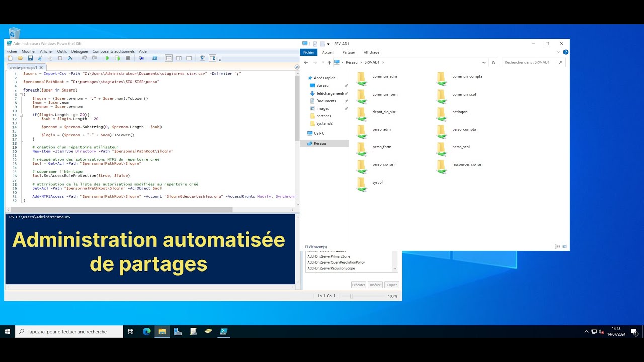Collapse the script pane with the chevron button

coord(296,67)
